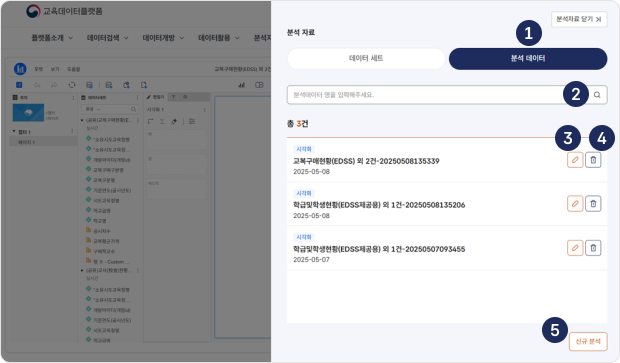Click the 신규 분석 button
This screenshot has height=363, width=620.
588,341
